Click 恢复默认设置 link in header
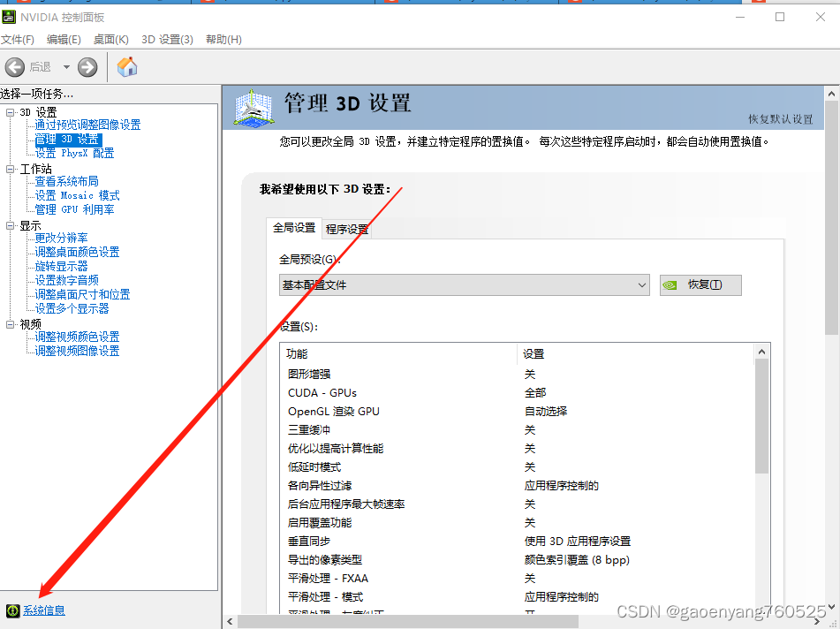Viewport: 840px width, 629px height. (780, 119)
